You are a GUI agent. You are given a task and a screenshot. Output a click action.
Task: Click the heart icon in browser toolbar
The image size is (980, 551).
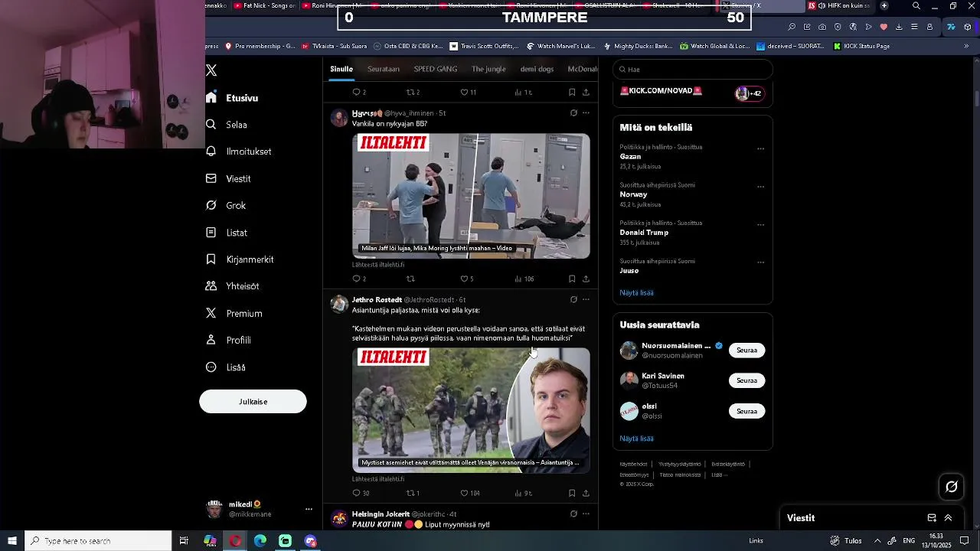pos(884,27)
